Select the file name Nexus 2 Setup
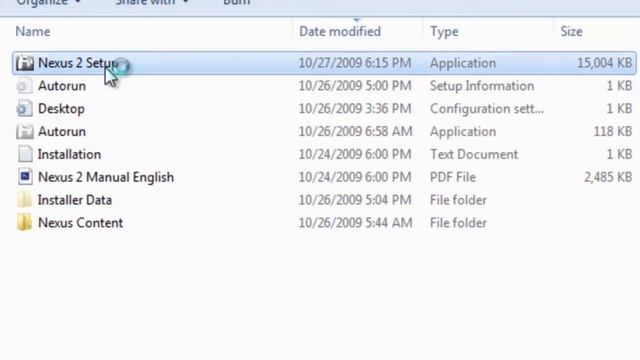640x360 pixels. coord(78,63)
